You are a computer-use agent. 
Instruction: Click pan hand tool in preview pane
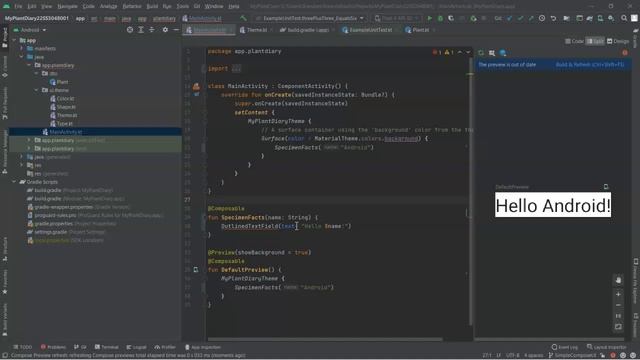(x=618, y=280)
